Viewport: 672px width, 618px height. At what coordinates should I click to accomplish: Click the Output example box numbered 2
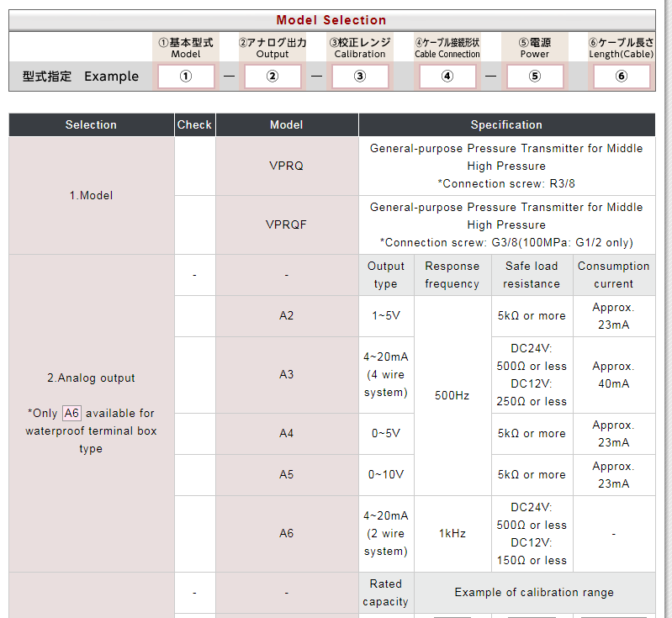tap(273, 77)
